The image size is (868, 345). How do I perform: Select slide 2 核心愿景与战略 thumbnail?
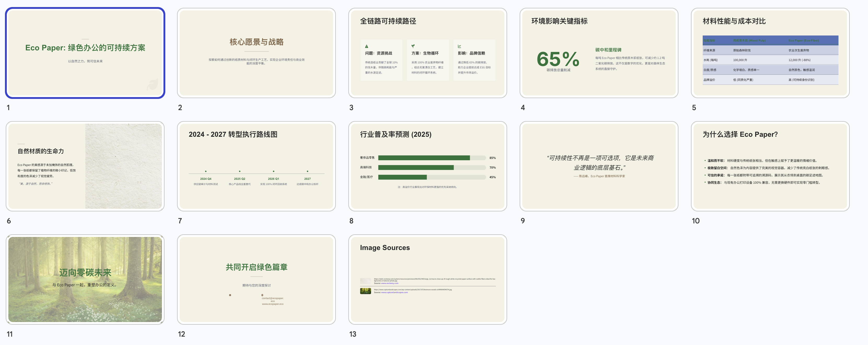click(256, 53)
